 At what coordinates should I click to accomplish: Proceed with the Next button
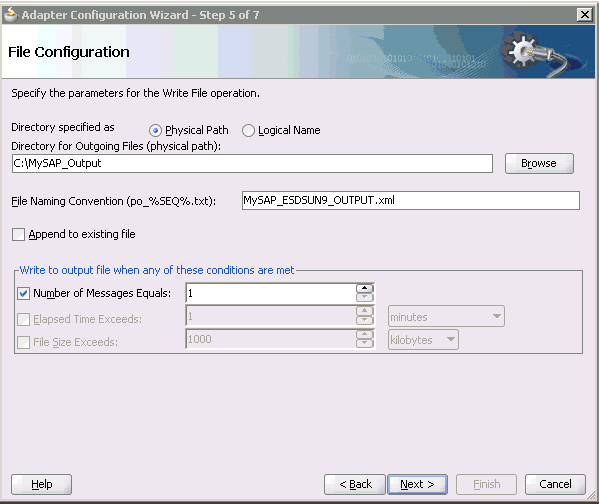(x=417, y=485)
